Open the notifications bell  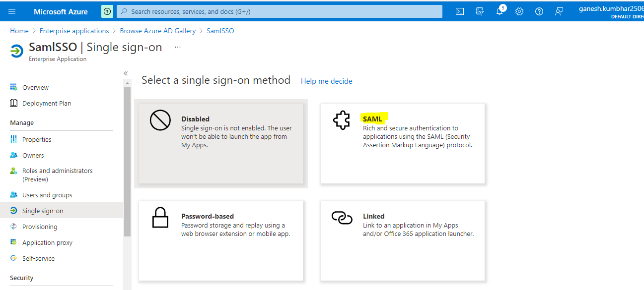[x=500, y=11]
